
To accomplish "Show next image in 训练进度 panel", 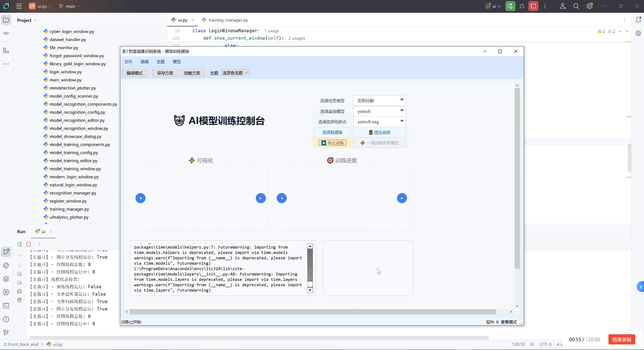I will tap(402, 198).
